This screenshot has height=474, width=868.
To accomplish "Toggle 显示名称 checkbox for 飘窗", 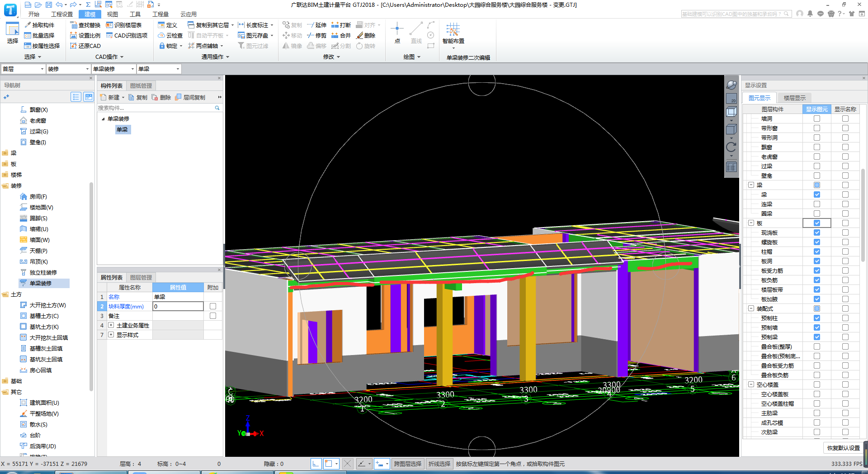I will [845, 147].
